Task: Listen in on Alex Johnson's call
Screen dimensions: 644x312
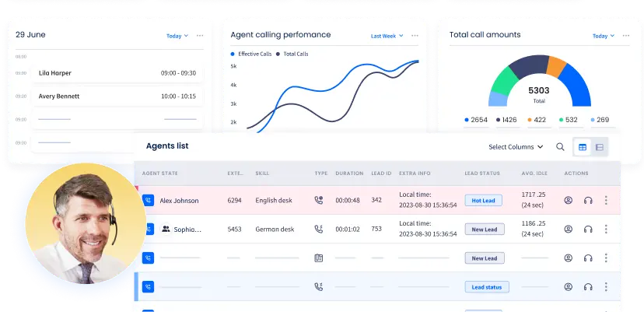Action: (588, 200)
